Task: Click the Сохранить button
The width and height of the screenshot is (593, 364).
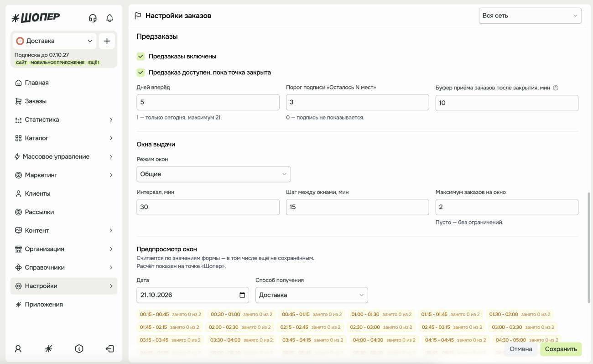Action: point(561,349)
